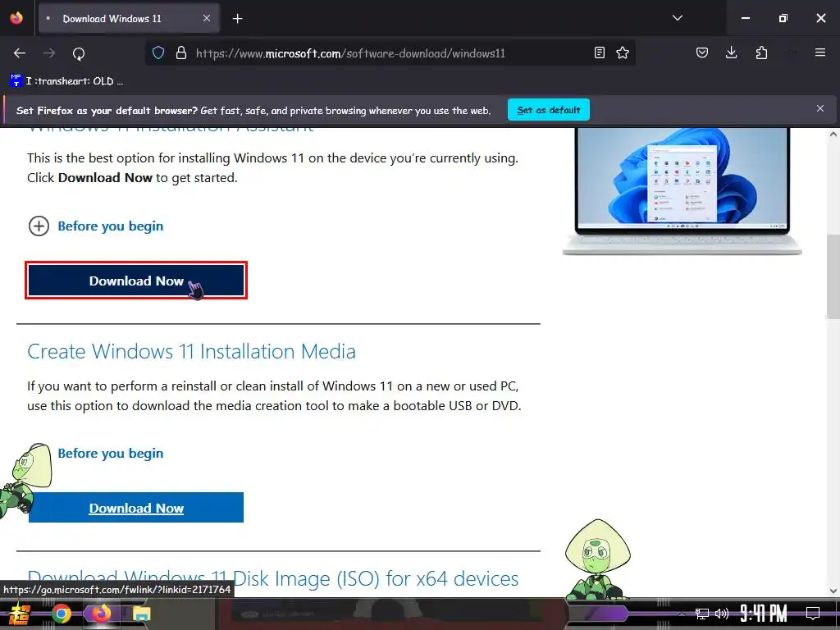Click the Firefox taskbar icon
This screenshot has width=840, height=630.
pos(101,614)
